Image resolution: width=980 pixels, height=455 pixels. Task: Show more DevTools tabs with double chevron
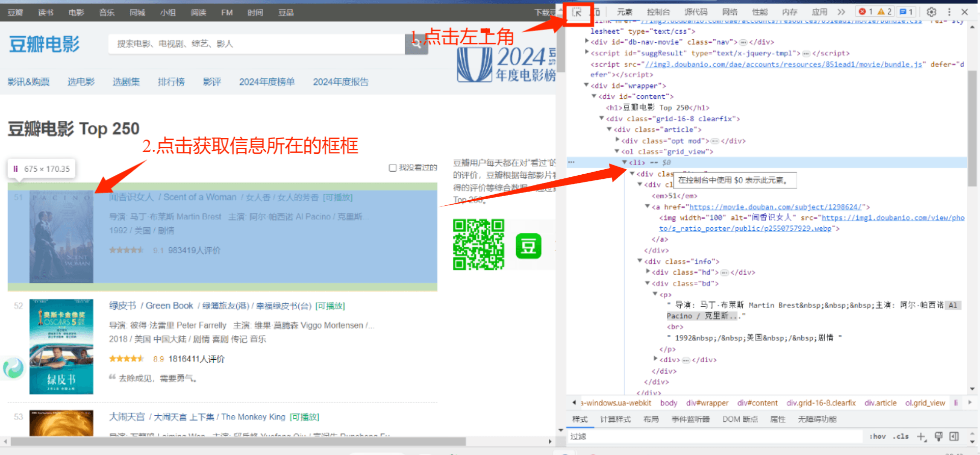pyautogui.click(x=842, y=12)
